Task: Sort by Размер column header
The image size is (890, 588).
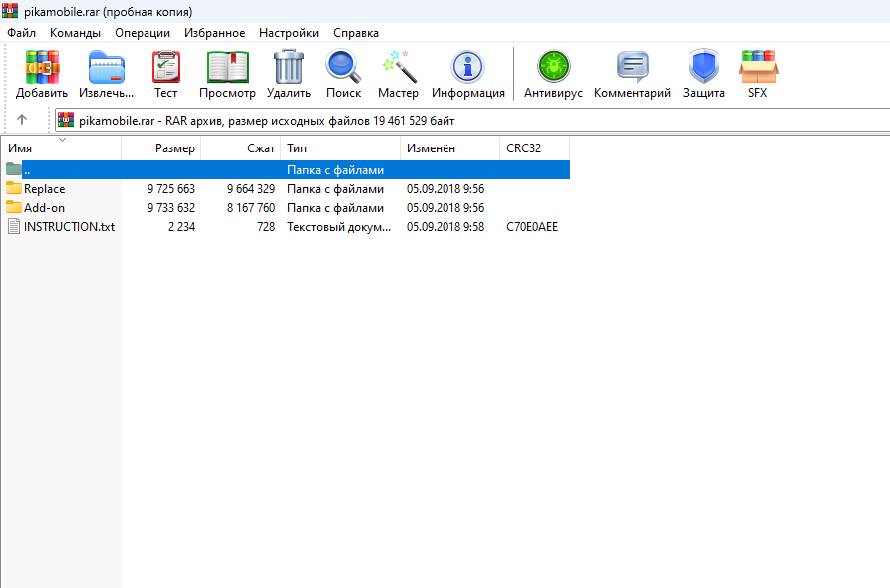Action: click(161, 148)
